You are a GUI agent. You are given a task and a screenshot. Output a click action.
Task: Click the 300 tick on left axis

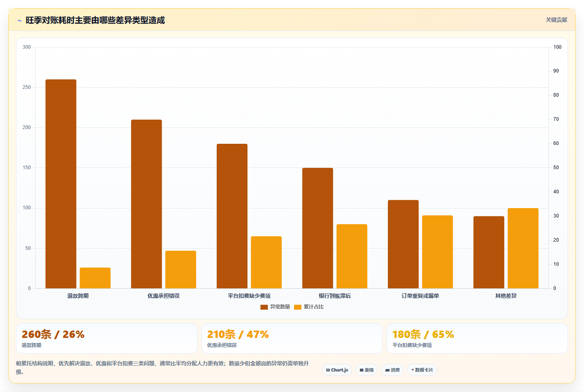[x=27, y=47]
